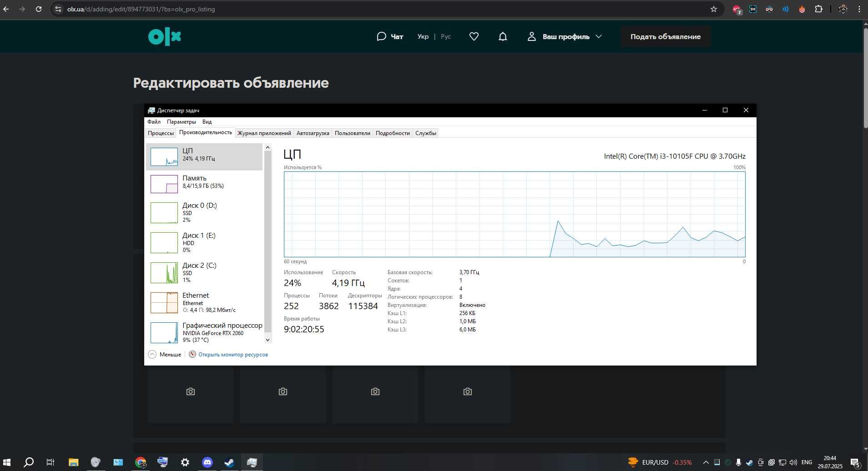Open Windows Settings gear on taskbar

coord(185,462)
